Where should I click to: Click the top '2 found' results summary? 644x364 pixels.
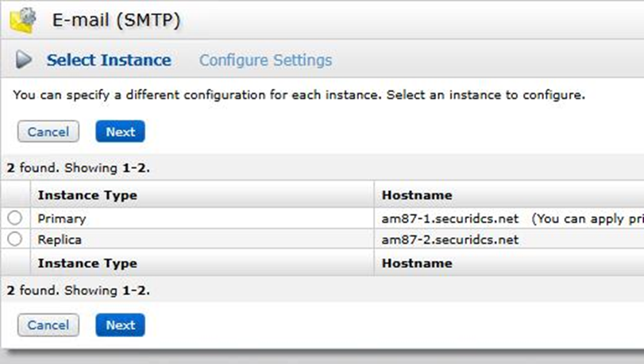tap(78, 168)
